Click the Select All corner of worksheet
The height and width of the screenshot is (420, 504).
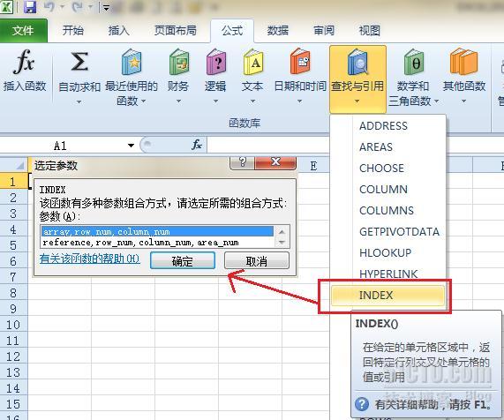(x=14, y=165)
